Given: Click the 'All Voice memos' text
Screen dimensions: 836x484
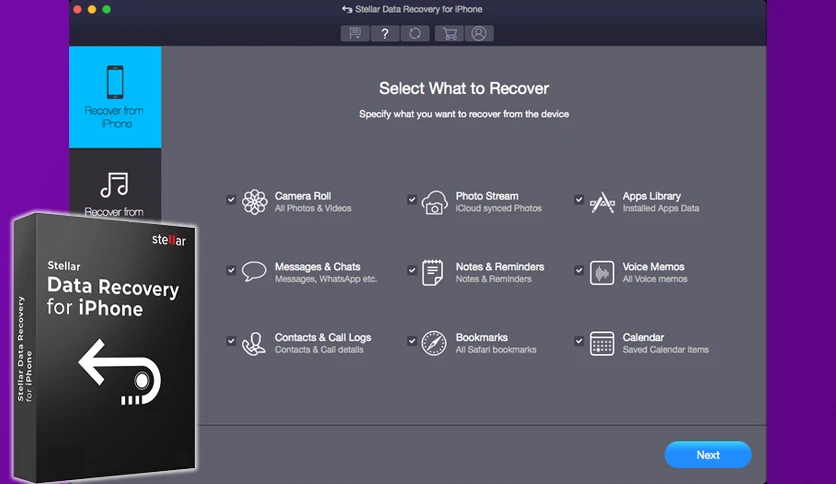Looking at the screenshot, I should tap(655, 279).
